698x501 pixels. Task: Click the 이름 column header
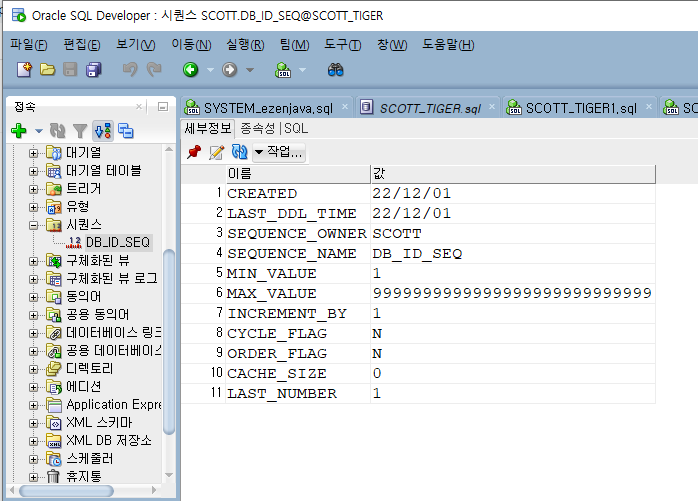point(298,174)
